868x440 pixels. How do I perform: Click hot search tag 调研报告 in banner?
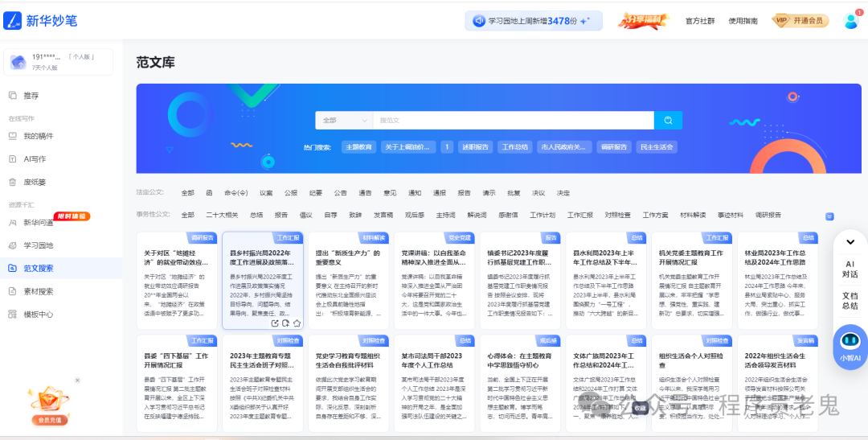point(614,147)
